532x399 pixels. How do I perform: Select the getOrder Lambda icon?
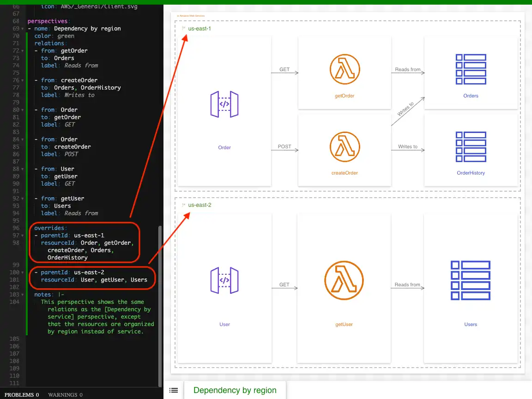tap(345, 69)
